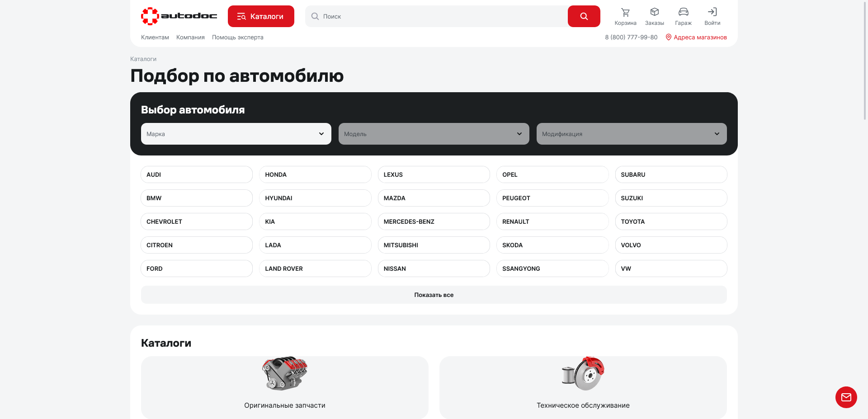Open the Клиентам menu item
Image resolution: width=868 pixels, height=419 pixels.
(x=155, y=38)
